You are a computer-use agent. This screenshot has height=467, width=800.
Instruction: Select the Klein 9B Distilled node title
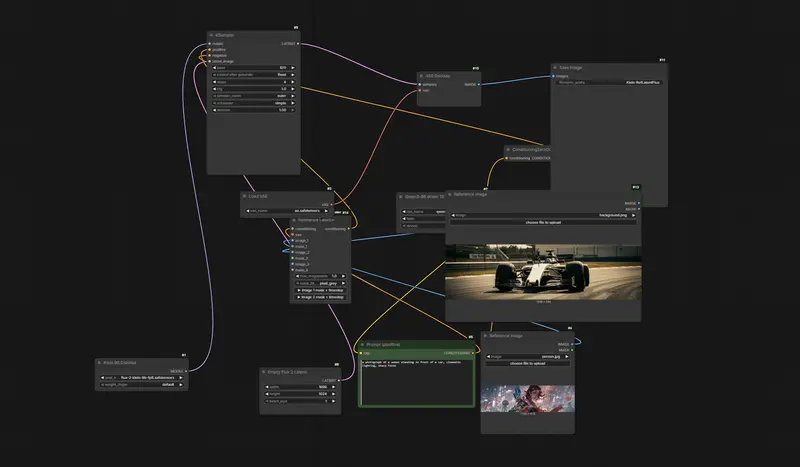120,363
